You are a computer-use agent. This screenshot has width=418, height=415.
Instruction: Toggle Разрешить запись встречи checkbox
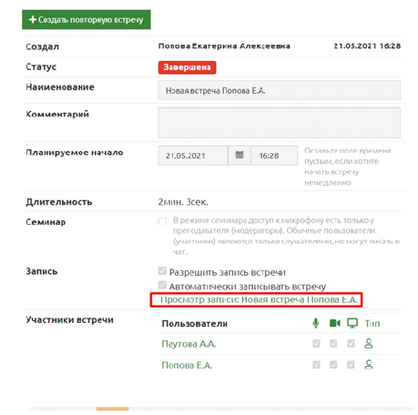coord(162,271)
